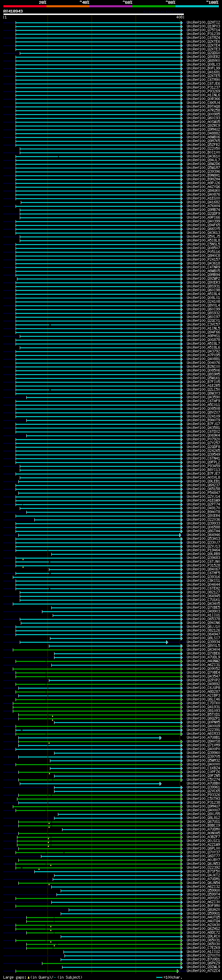Click the green ~80% identity legend bar
Image resolution: width=222 pixels, height=980 pixels.
(x=154, y=6)
